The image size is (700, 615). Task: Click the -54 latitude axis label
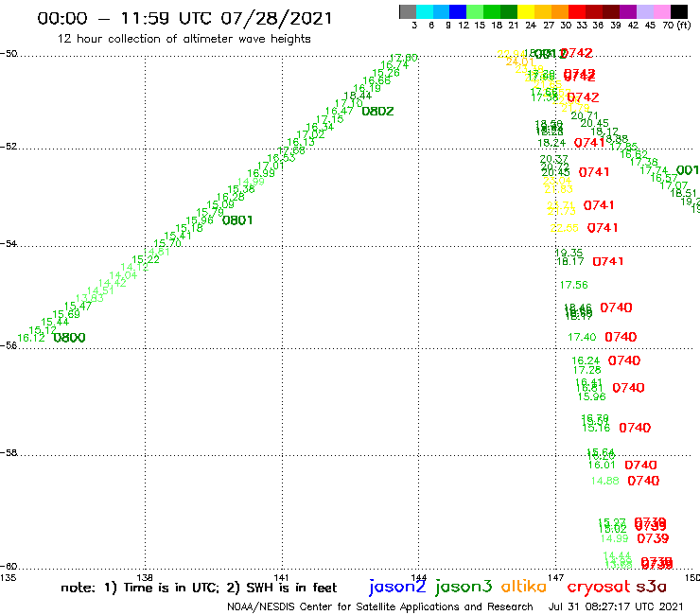click(x=9, y=244)
